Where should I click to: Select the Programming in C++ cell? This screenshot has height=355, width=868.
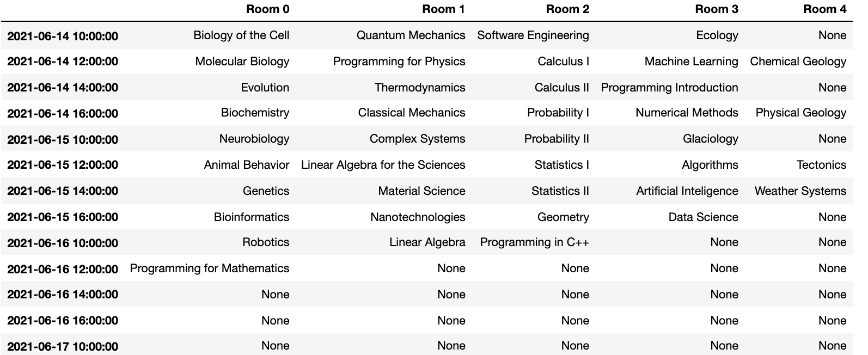[x=534, y=242]
